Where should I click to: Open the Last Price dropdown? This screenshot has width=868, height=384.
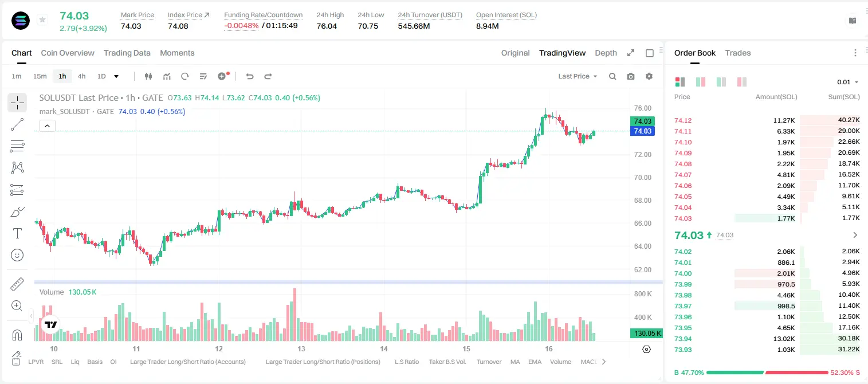578,76
